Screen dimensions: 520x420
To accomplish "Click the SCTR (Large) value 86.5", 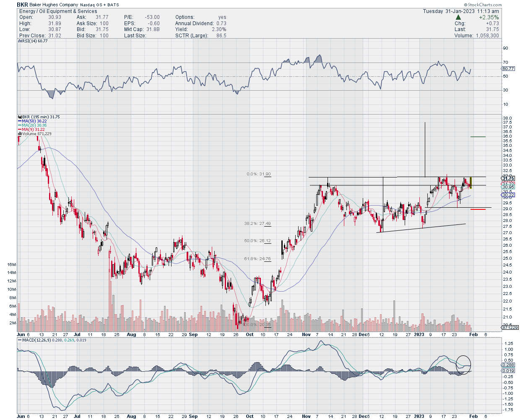I will [x=221, y=36].
